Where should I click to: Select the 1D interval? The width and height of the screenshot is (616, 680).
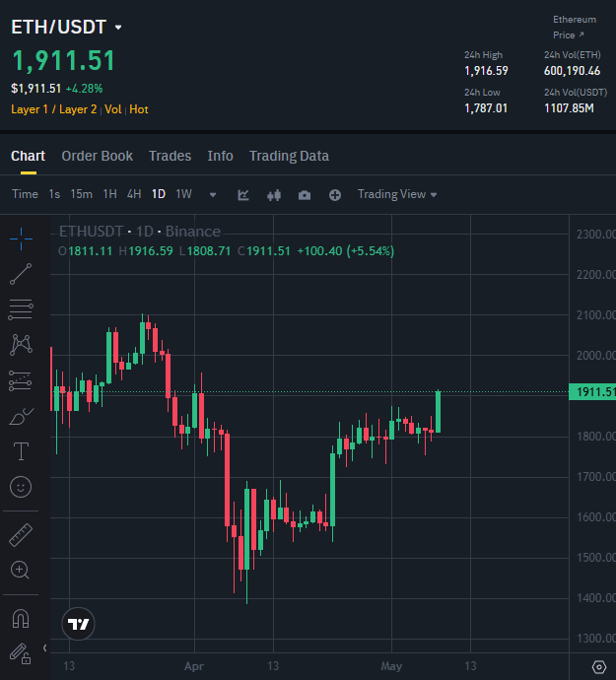click(x=159, y=194)
